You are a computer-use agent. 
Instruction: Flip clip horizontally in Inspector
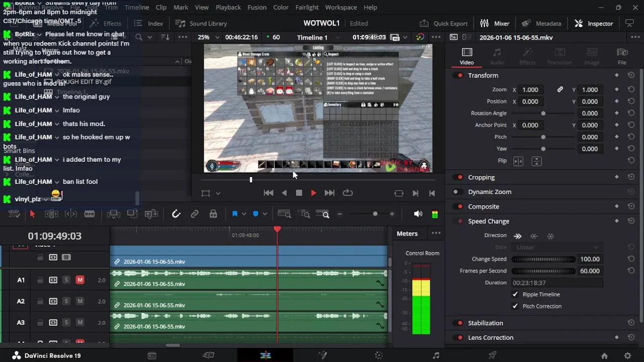point(518,161)
